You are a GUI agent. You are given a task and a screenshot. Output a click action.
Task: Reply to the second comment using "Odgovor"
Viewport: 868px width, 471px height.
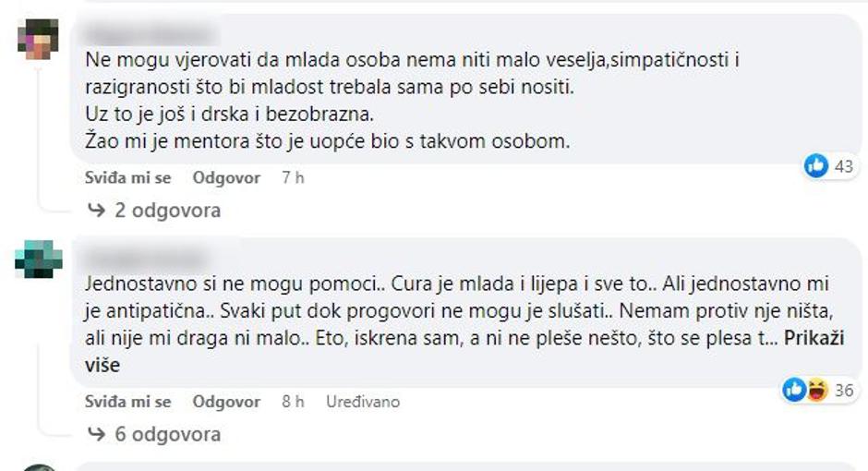click(x=226, y=402)
